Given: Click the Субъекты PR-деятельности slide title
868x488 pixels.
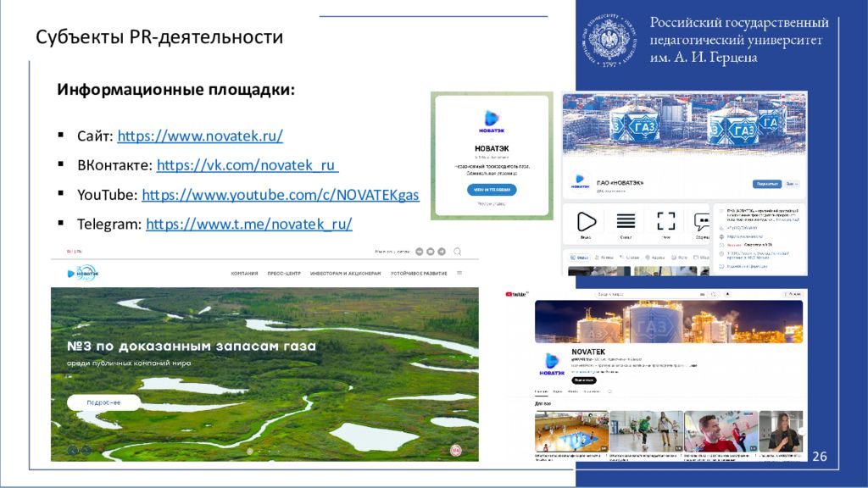Looking at the screenshot, I should point(159,37).
